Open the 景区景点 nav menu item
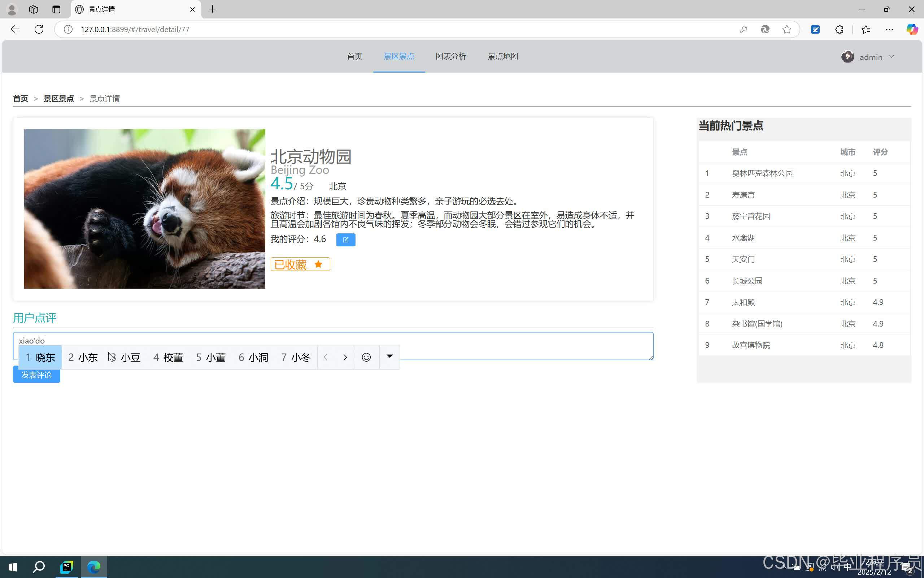924x578 pixels. pos(398,56)
